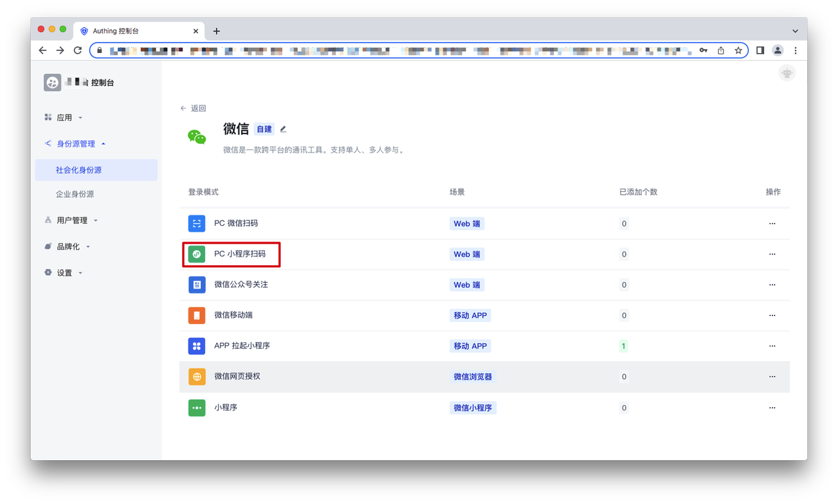The width and height of the screenshot is (838, 504).
Task: Expand the 用户管理 sidebar menu
Action: click(x=71, y=221)
